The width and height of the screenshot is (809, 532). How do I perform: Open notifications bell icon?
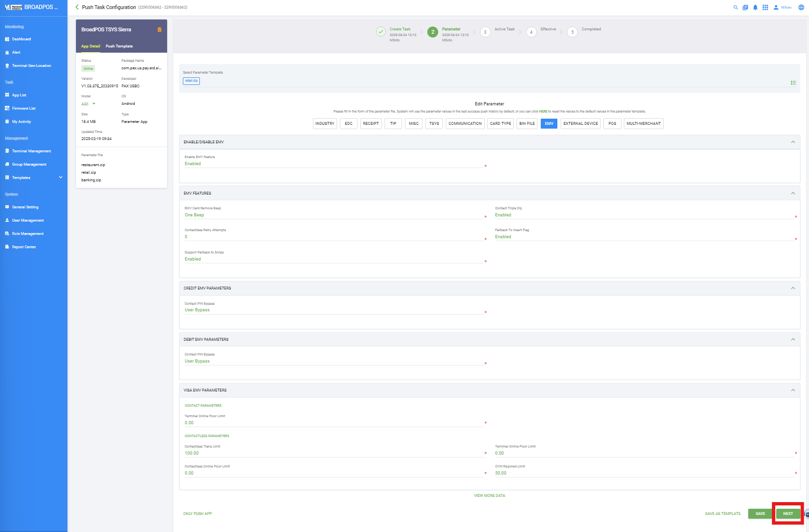[x=755, y=7]
